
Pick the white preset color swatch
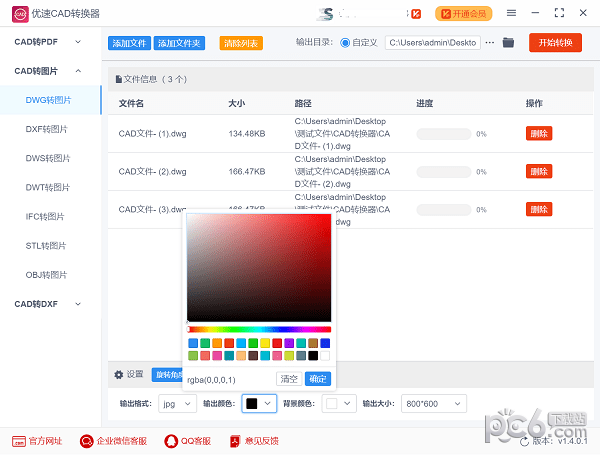325,355
